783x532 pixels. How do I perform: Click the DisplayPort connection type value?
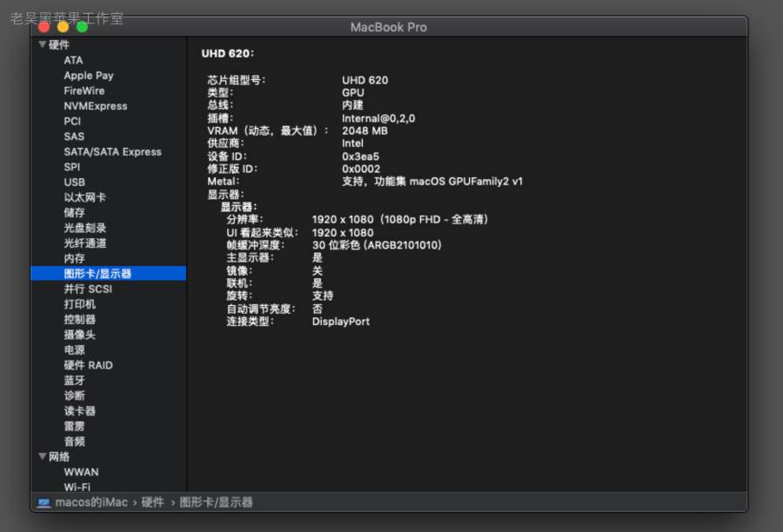tap(341, 322)
